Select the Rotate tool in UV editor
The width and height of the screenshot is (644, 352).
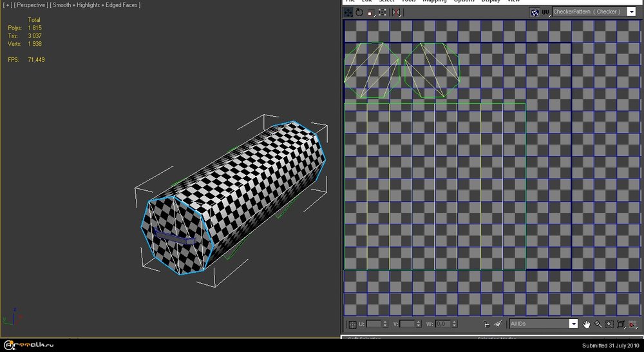click(359, 12)
